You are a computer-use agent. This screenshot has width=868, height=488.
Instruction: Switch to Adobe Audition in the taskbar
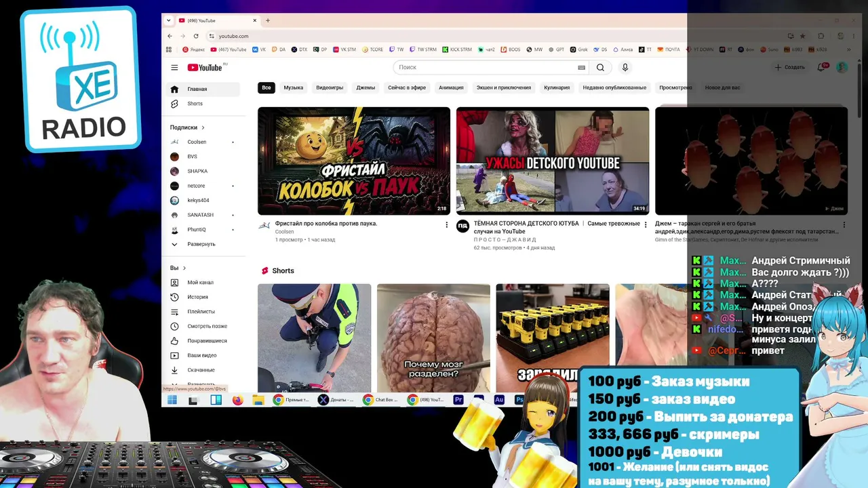499,400
